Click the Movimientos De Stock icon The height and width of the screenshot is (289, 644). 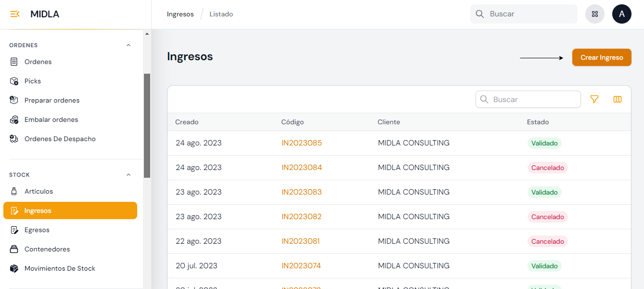14,268
